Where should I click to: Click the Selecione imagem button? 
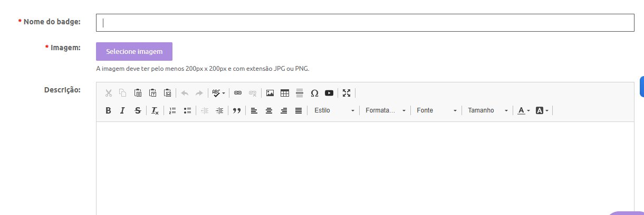(134, 52)
